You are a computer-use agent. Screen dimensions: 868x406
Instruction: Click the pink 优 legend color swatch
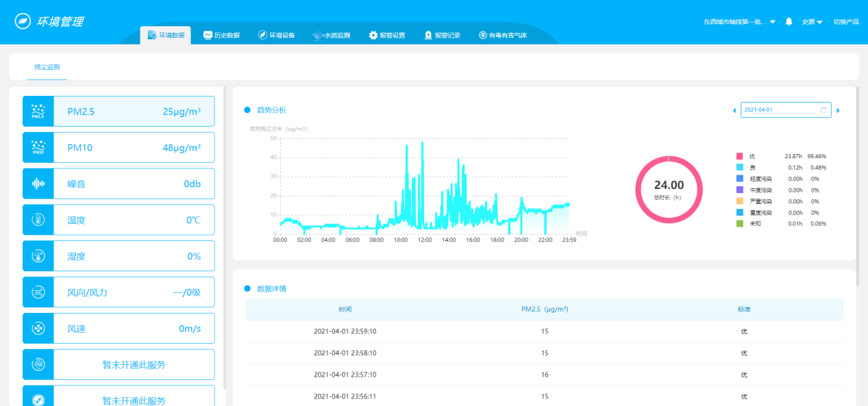[739, 157]
